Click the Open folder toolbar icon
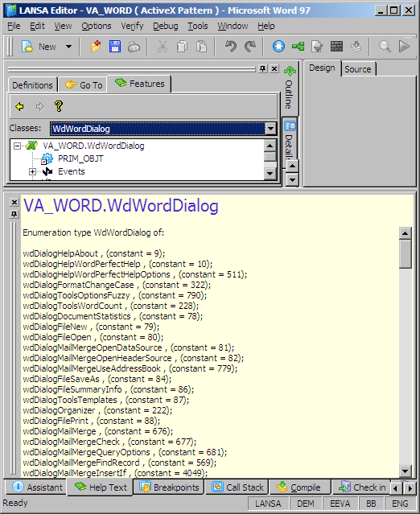420x514 pixels. (x=96, y=47)
